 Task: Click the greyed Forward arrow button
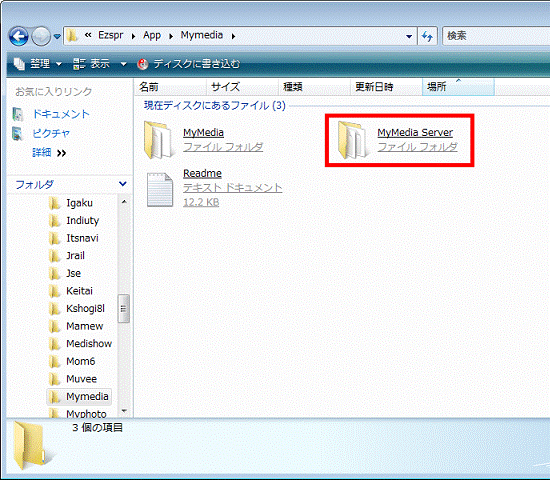tap(41, 36)
